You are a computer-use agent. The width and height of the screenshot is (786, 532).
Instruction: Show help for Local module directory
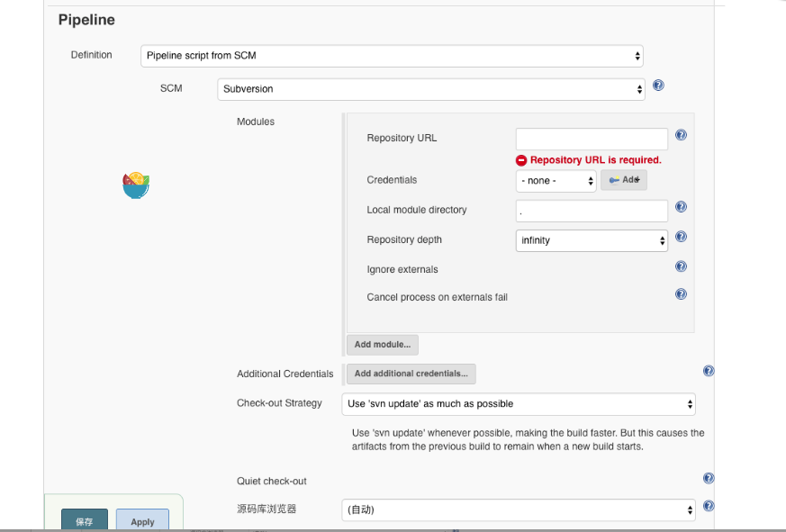(x=681, y=206)
